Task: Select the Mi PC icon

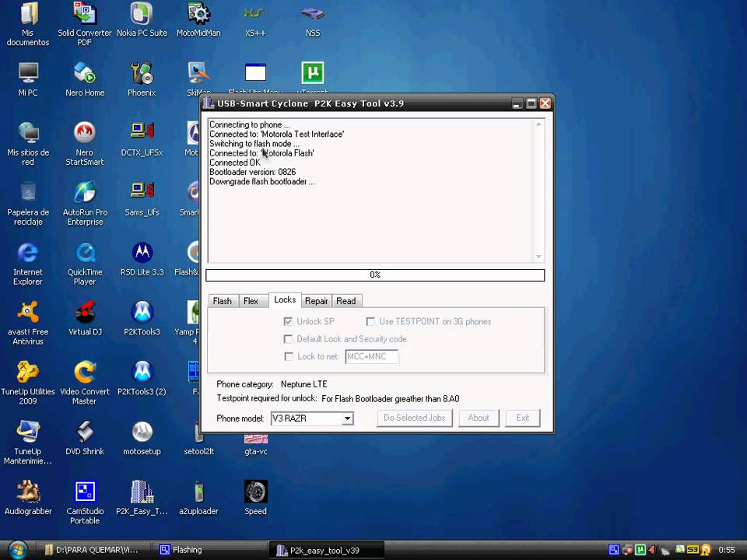Action: (28, 79)
